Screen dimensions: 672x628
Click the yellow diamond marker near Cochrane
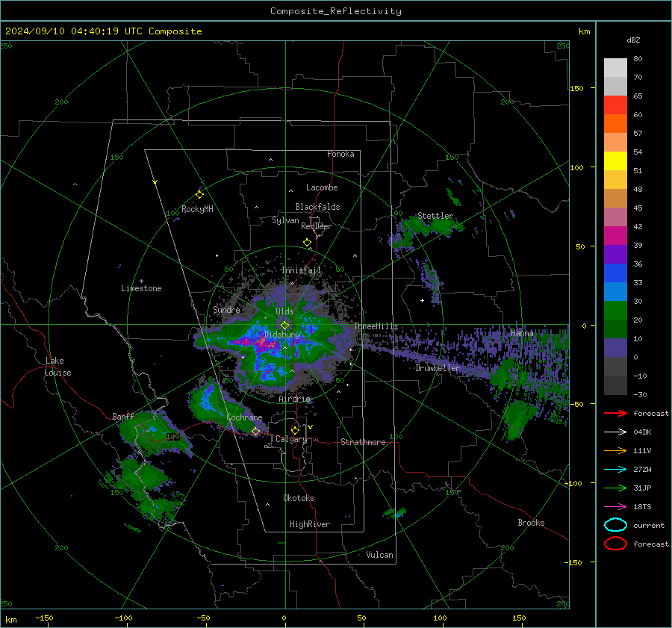tap(255, 432)
